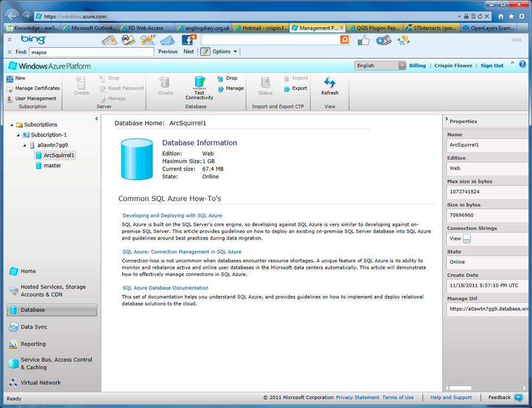Open SQL Azure Database Documentation link
This screenshot has height=408, width=532.
pos(165,288)
